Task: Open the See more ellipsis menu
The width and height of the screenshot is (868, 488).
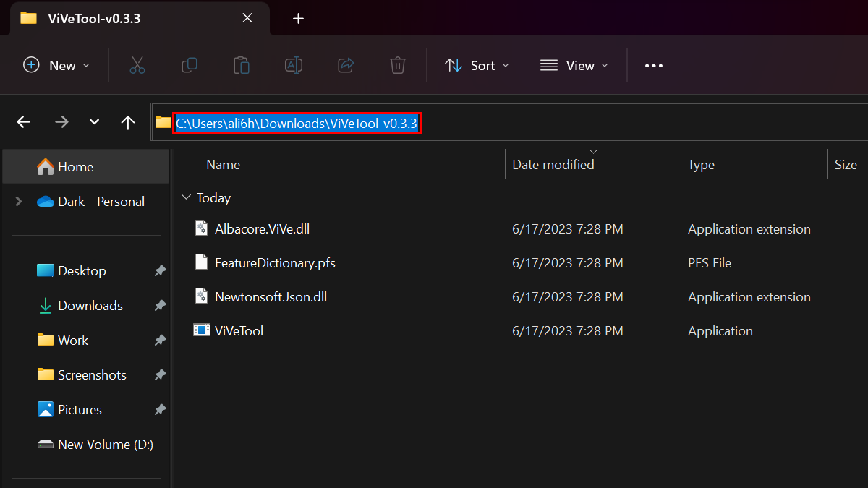Action: [653, 65]
